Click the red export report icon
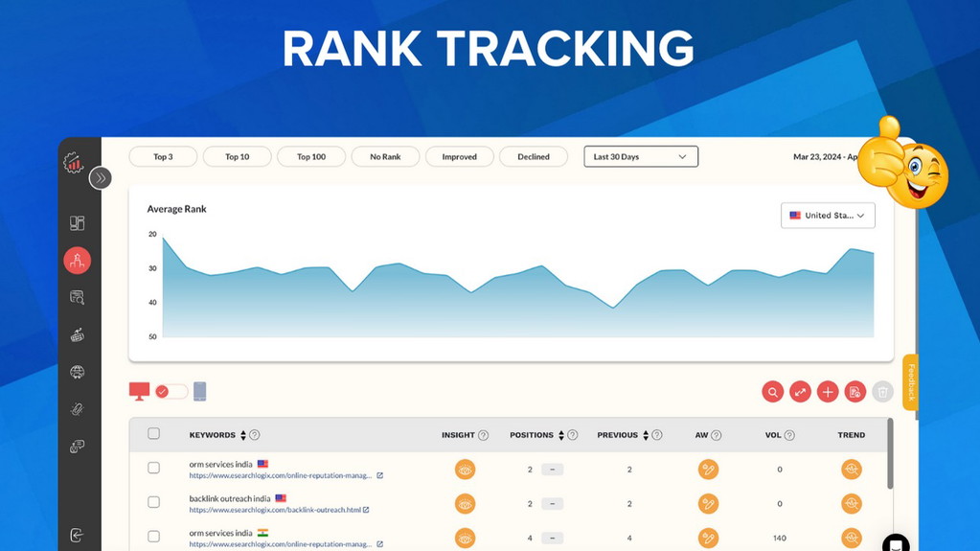 [855, 391]
